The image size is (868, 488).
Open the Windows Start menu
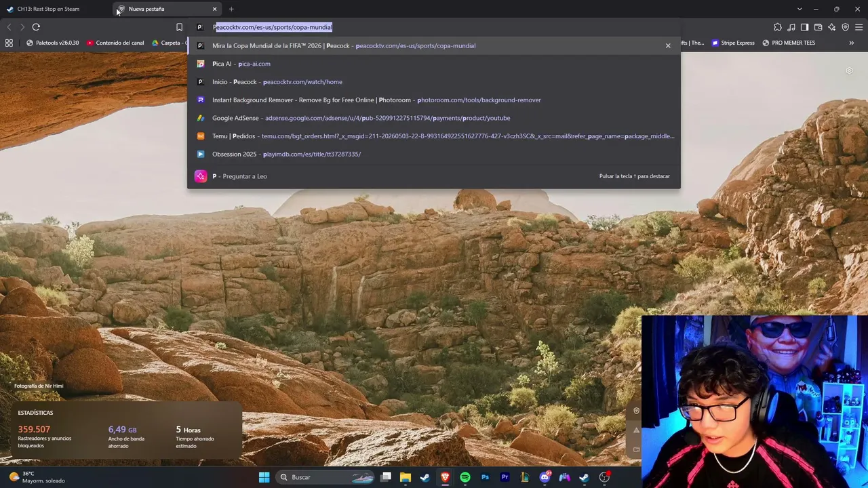tap(264, 477)
